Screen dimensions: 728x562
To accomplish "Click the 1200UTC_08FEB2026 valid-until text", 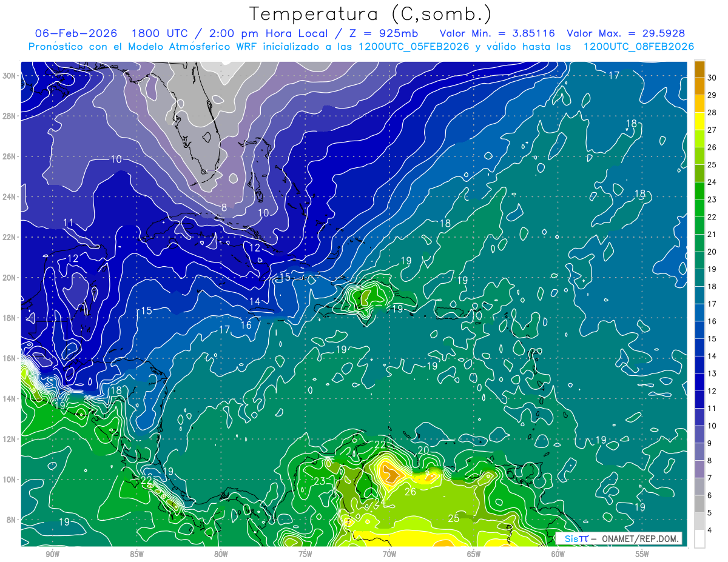I will 639,47.
